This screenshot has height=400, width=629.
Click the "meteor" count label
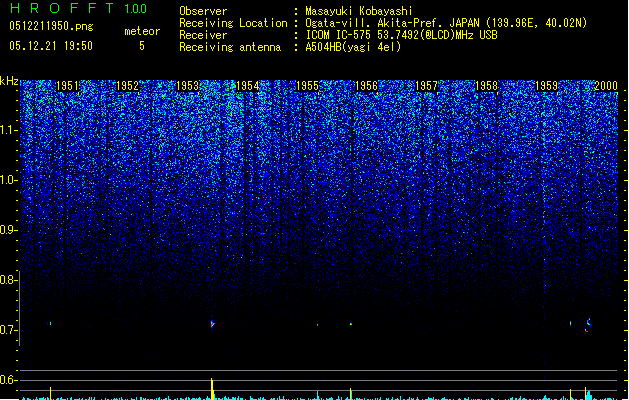142,31
